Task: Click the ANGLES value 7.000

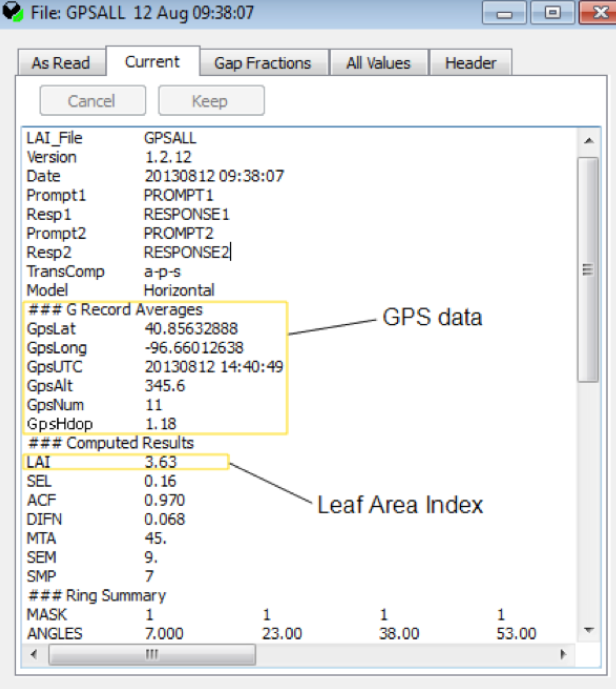Action: (x=164, y=634)
